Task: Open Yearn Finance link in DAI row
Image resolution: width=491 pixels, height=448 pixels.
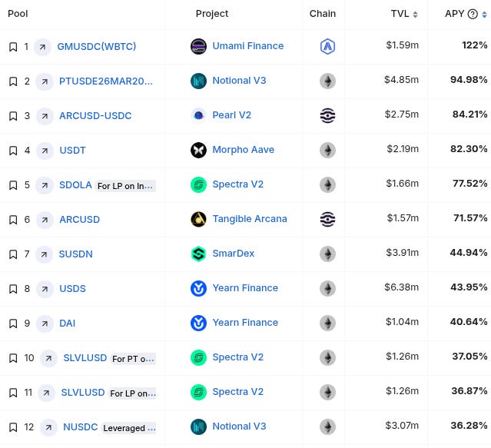Action: click(245, 323)
